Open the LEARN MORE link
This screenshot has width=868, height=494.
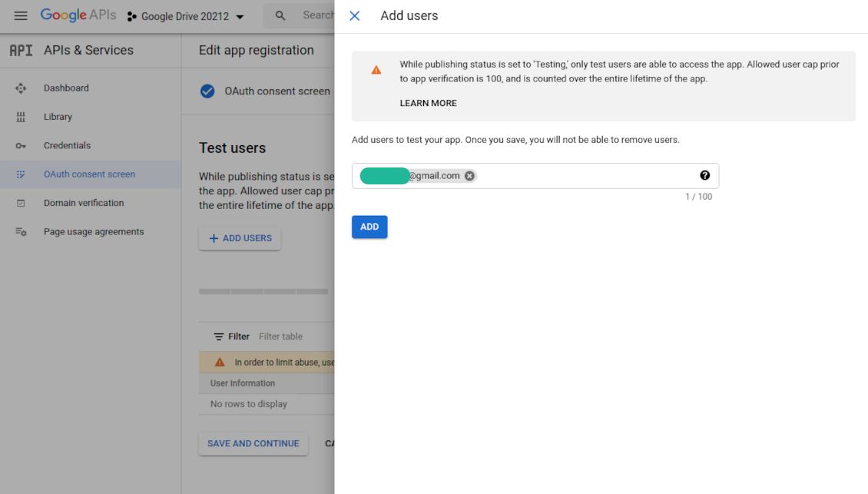(428, 103)
